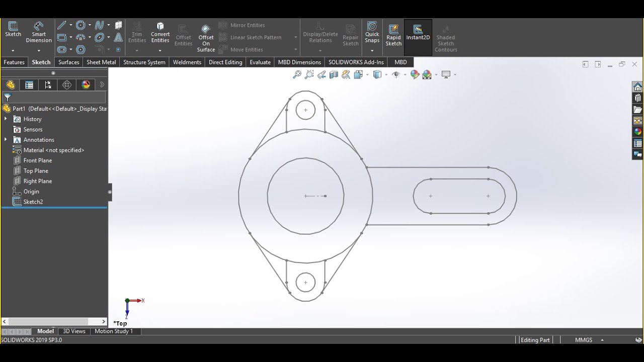This screenshot has width=644, height=362.
Task: Click Zoom to Area icon
Action: pos(309,74)
